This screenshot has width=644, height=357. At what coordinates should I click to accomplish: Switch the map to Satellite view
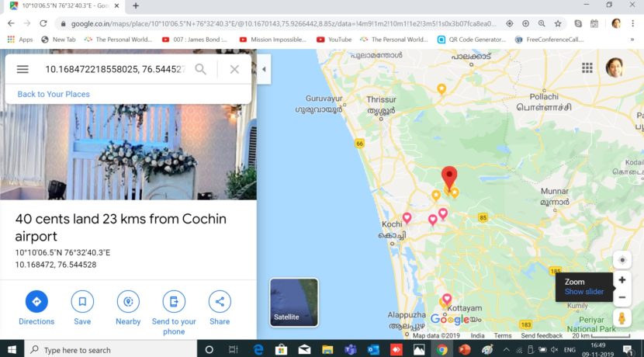294,302
